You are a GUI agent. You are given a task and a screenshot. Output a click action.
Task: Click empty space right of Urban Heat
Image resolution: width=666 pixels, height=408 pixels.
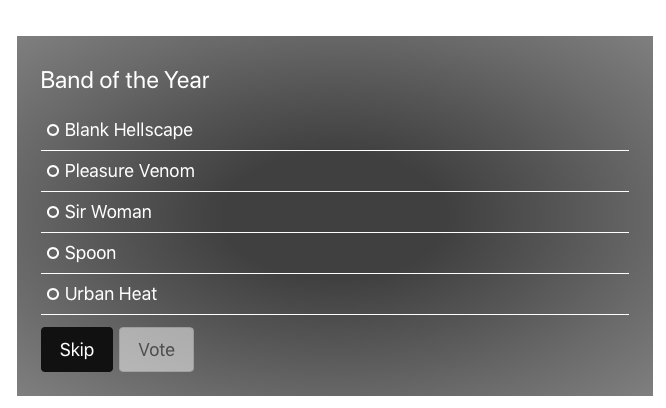(420, 294)
